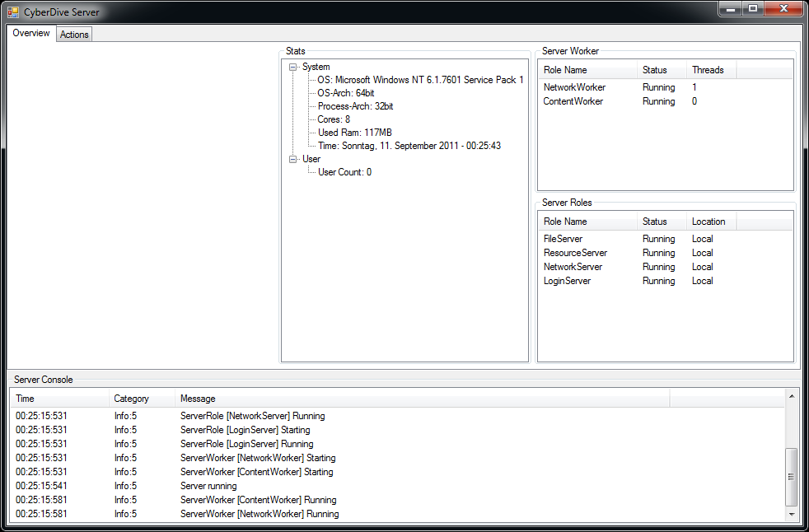809x532 pixels.
Task: Sort Server Worker by Threads column
Action: (708, 70)
